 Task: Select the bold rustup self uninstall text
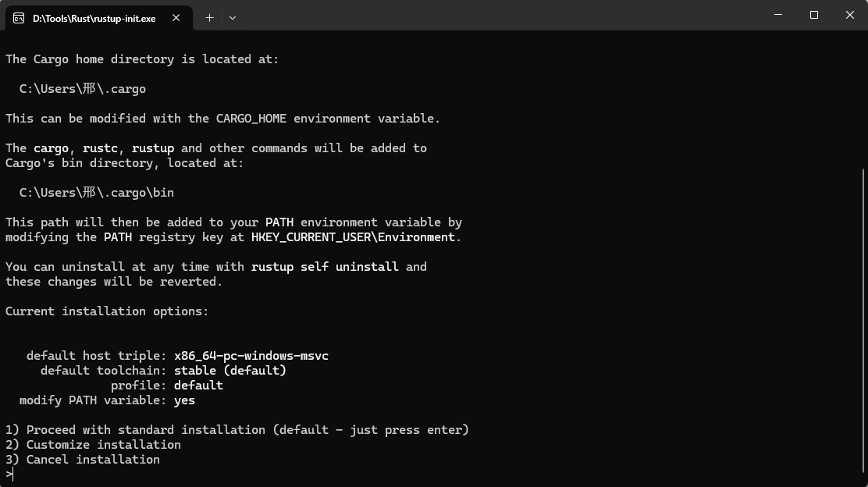coord(325,266)
